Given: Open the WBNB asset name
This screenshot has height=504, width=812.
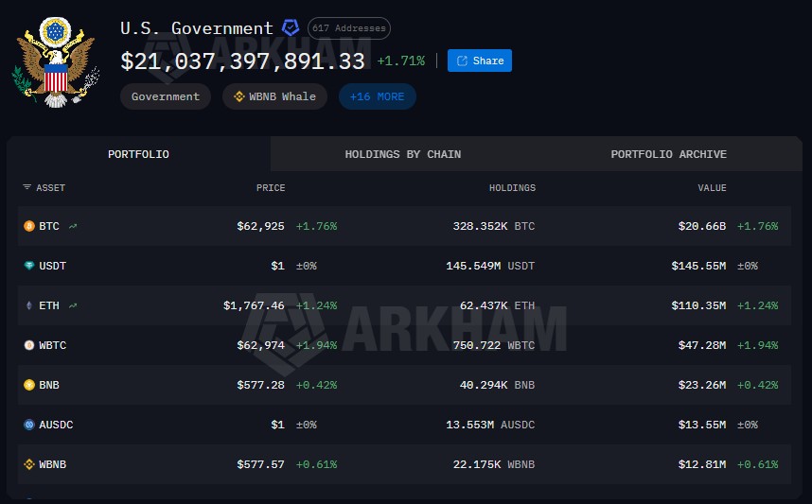Looking at the screenshot, I should [x=53, y=464].
